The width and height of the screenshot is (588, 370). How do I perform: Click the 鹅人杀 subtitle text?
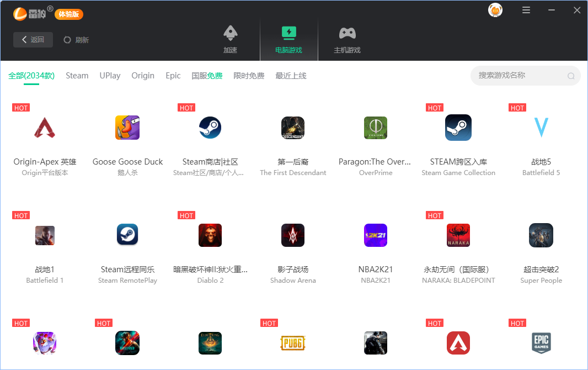click(127, 173)
